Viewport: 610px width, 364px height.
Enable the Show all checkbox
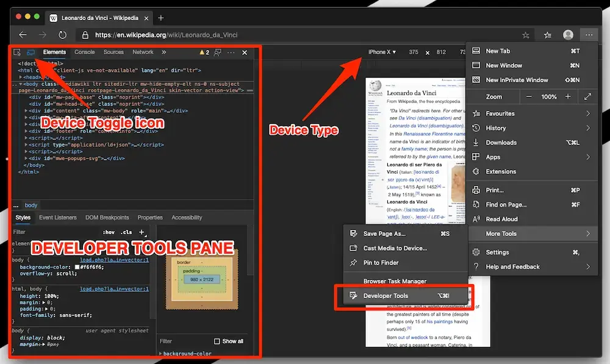pyautogui.click(x=217, y=341)
